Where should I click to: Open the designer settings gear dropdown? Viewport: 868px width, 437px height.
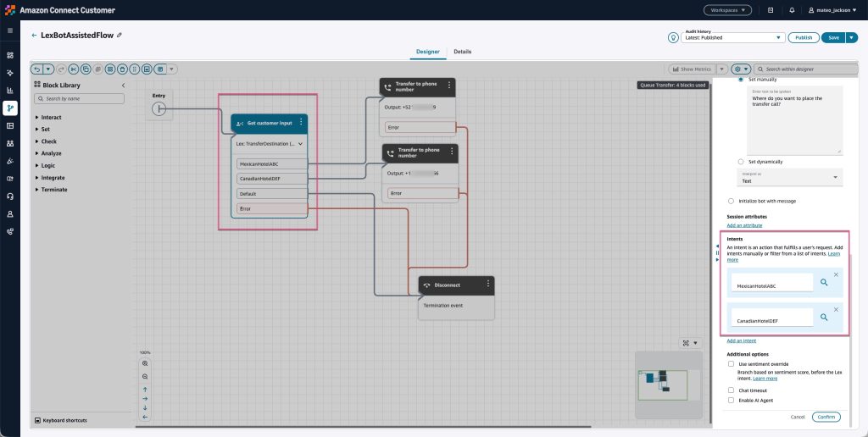click(x=741, y=69)
